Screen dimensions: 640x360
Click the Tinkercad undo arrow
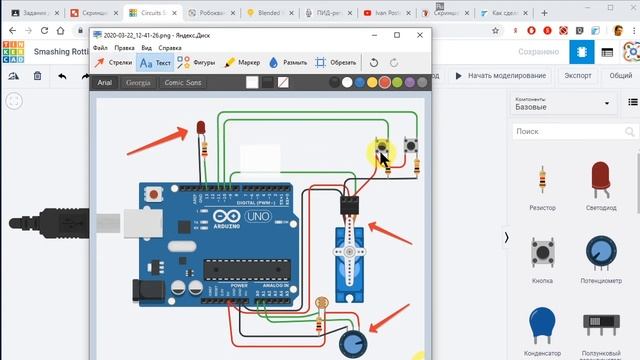pos(62,76)
